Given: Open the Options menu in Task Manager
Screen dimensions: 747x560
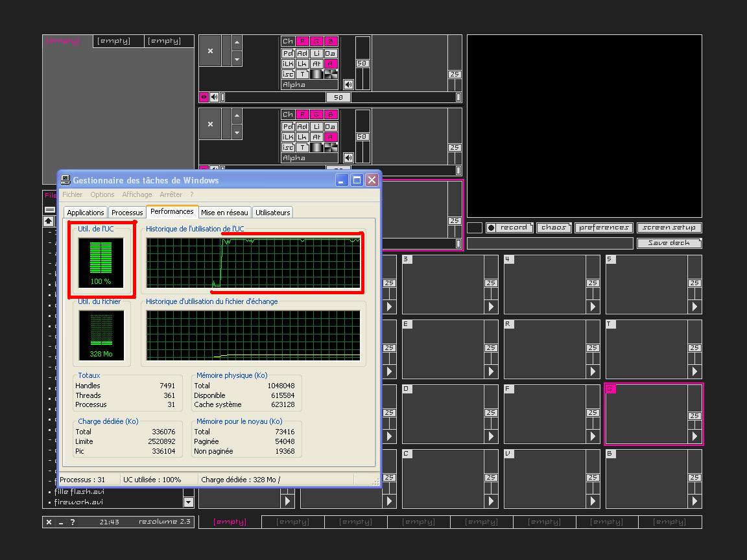Looking at the screenshot, I should pos(102,194).
